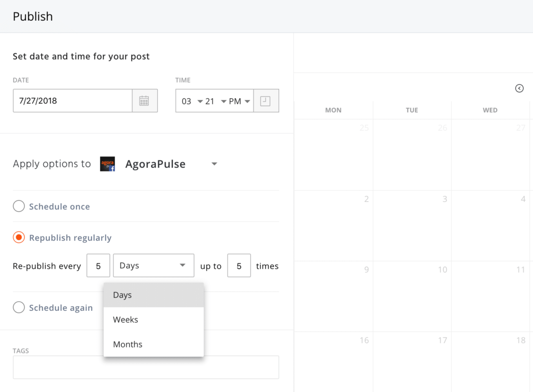Open the minute dropdown showing 21
Viewport: 533px width, 392px height.
(215, 101)
